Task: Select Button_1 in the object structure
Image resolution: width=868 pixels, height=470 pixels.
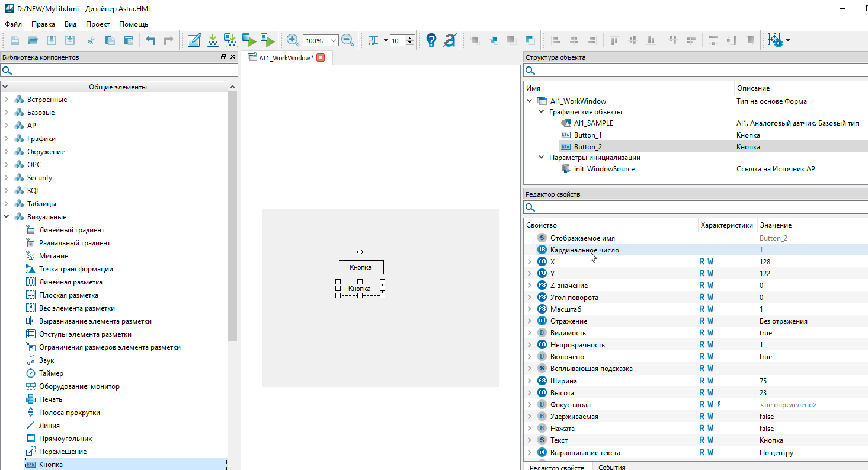Action: point(587,135)
